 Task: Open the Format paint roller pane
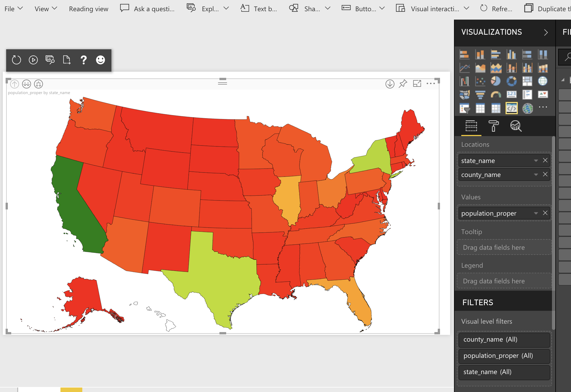(493, 126)
